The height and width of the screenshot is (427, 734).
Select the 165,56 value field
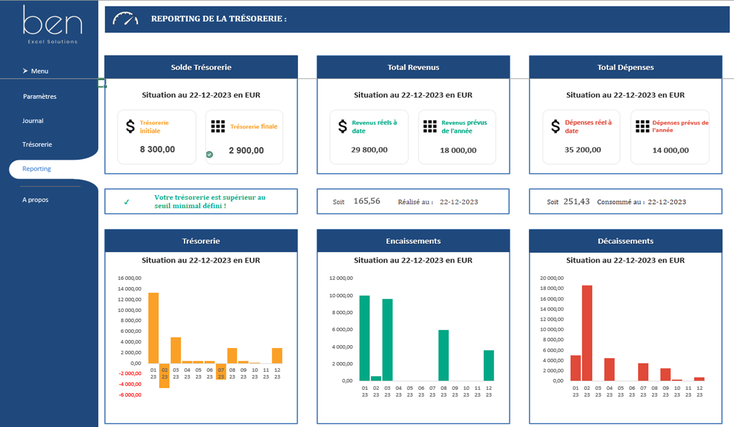366,201
